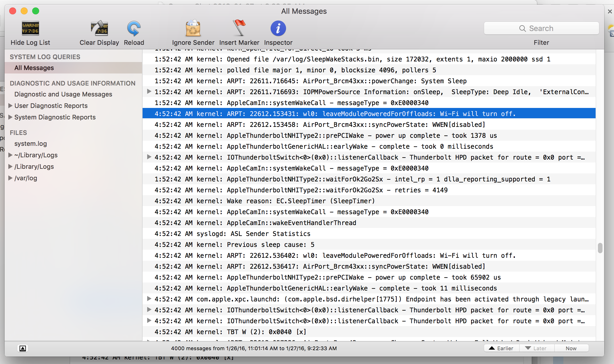The image size is (614, 364).
Task: Click the Hide Log List icon
Action: click(30, 28)
